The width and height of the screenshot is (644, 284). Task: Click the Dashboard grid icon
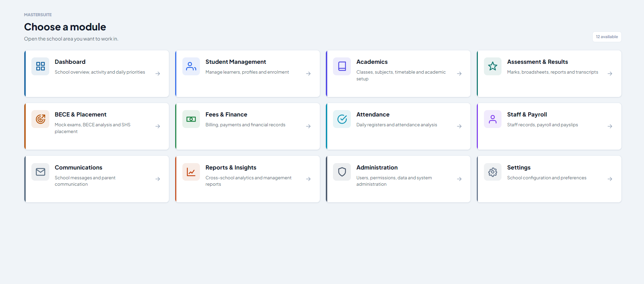click(x=41, y=66)
